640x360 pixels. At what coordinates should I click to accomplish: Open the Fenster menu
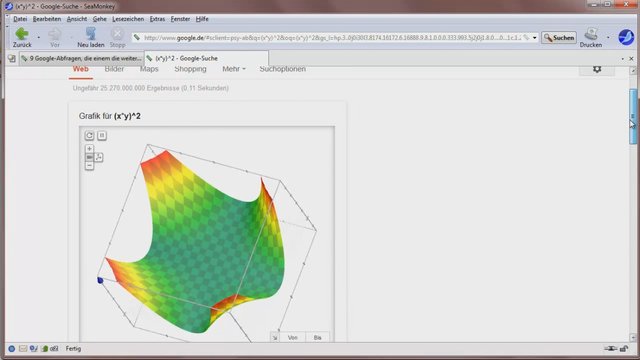pyautogui.click(x=180, y=19)
